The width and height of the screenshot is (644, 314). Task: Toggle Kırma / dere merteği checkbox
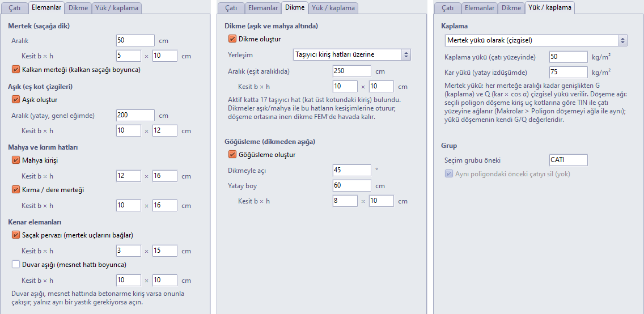point(16,190)
